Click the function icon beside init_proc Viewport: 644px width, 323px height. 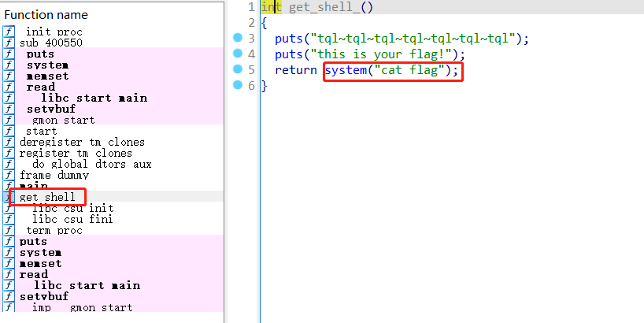point(9,32)
